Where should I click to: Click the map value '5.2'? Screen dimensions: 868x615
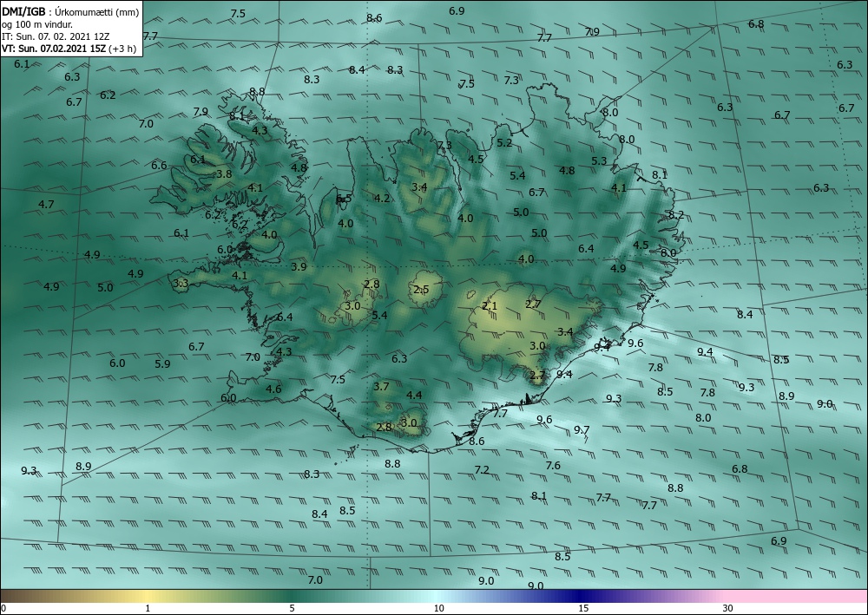click(504, 142)
